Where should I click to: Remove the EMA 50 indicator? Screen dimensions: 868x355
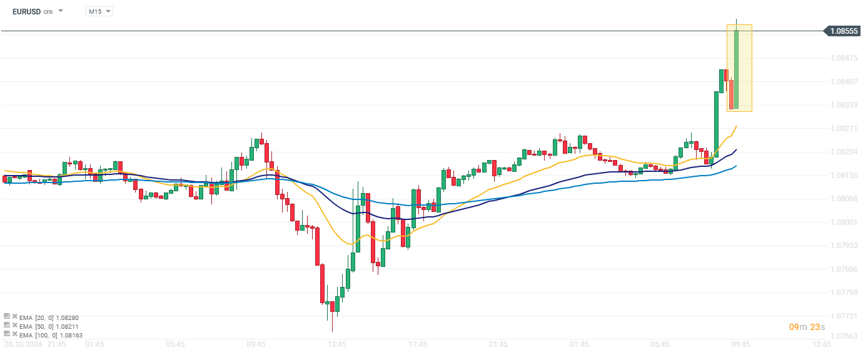(14, 326)
